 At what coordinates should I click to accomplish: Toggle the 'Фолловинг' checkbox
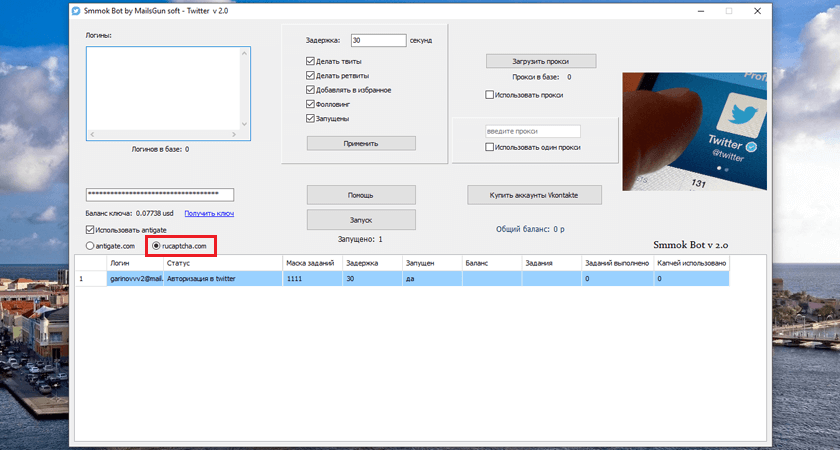(310, 104)
